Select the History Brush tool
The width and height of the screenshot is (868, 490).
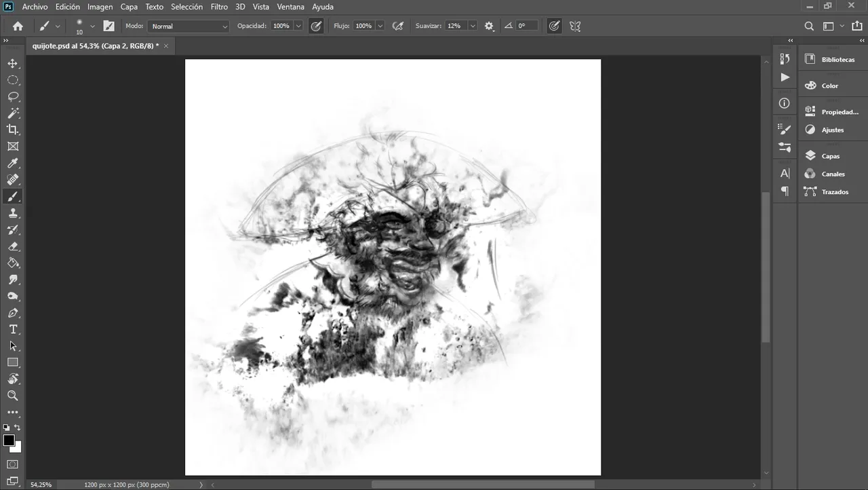pyautogui.click(x=13, y=230)
